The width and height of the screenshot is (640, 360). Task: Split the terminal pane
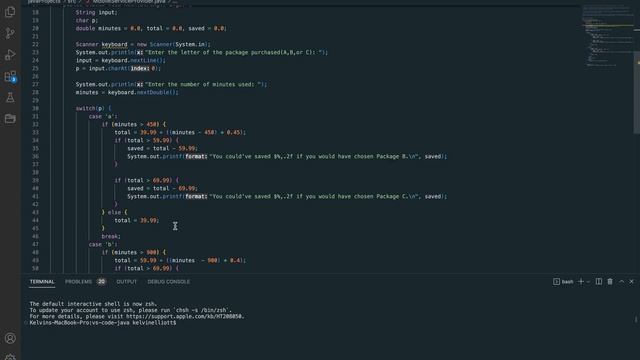(x=599, y=282)
